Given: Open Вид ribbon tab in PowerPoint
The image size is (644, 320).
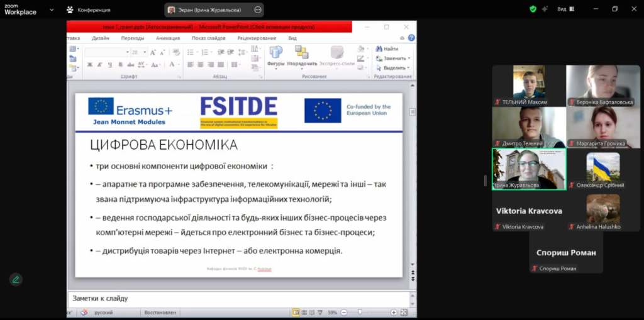Looking at the screenshot, I should click(292, 38).
